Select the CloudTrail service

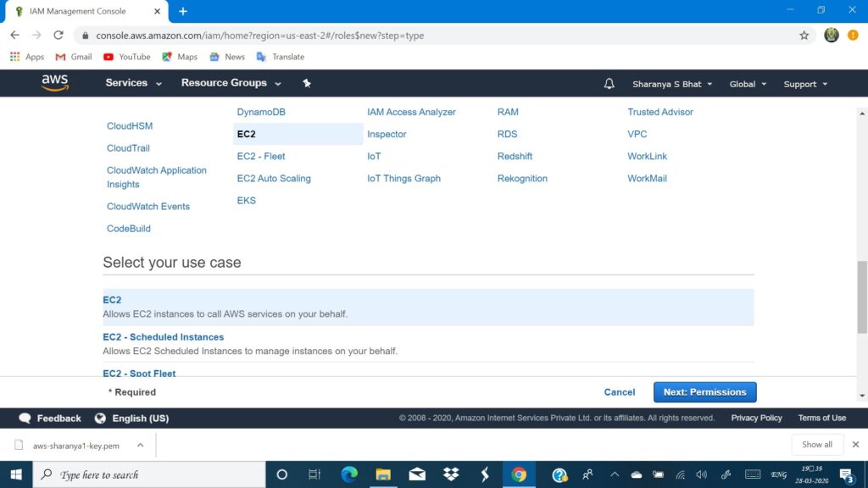(128, 147)
